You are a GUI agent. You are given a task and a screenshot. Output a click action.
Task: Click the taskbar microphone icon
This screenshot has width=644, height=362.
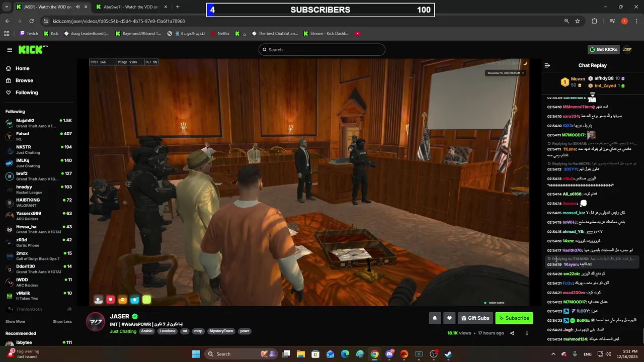point(575,354)
